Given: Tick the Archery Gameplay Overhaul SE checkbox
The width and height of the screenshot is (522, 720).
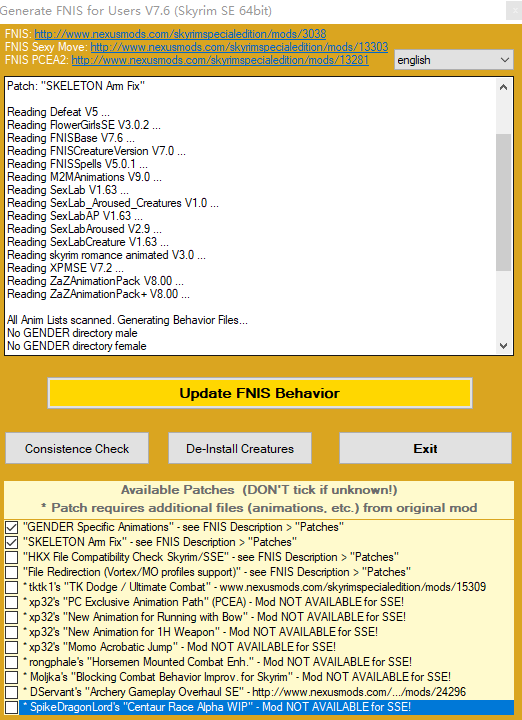Looking at the screenshot, I should [11, 692].
